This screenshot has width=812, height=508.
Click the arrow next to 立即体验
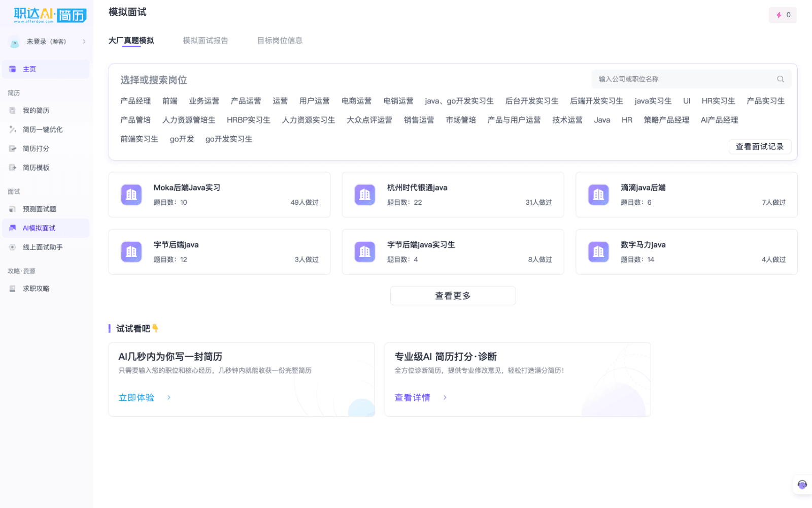[169, 398]
